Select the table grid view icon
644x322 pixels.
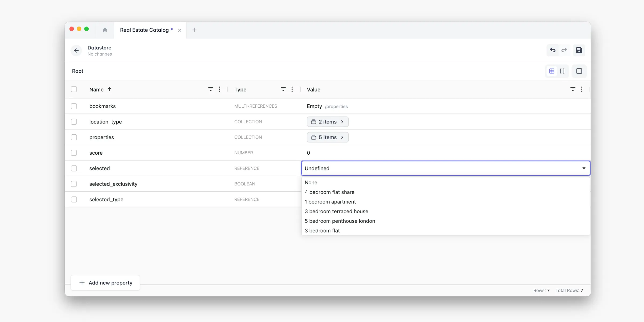pos(552,71)
